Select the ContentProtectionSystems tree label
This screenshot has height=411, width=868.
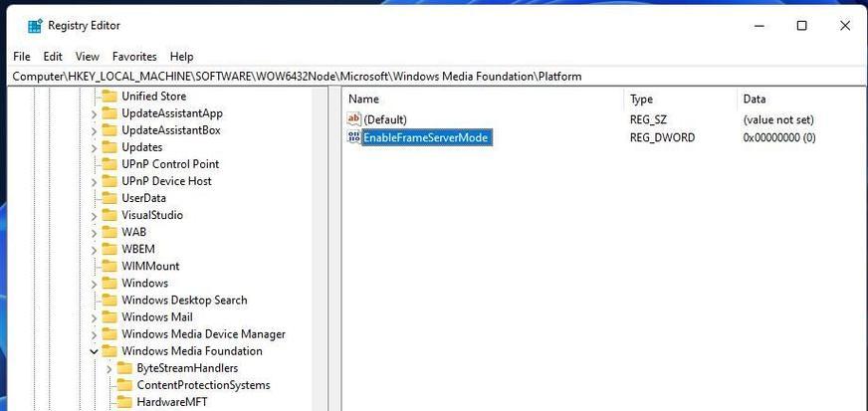[204, 385]
